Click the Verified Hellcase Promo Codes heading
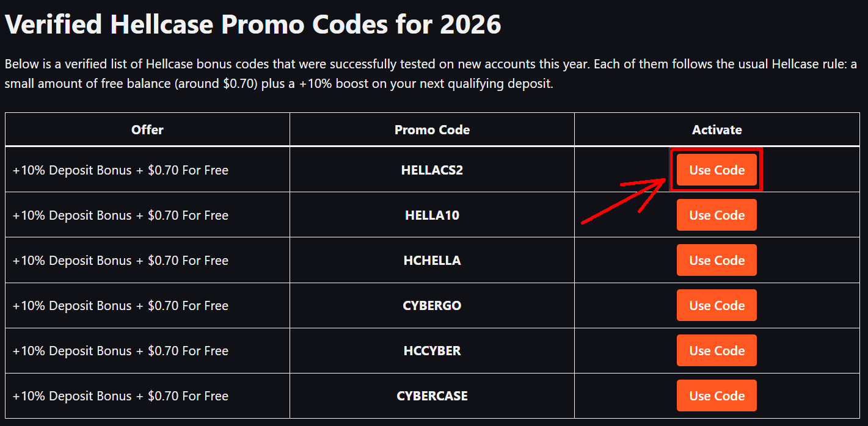868x426 pixels. tap(253, 24)
